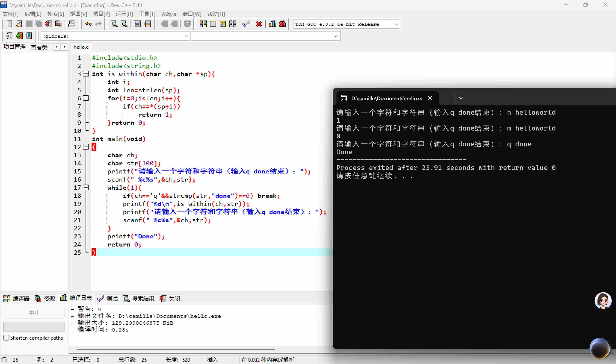Click the red X stop execution icon
This screenshot has height=364, width=616.
click(259, 24)
